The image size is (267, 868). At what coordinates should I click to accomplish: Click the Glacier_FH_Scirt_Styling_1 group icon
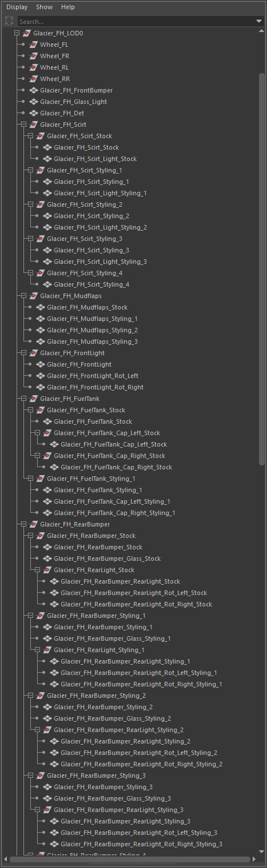40,170
